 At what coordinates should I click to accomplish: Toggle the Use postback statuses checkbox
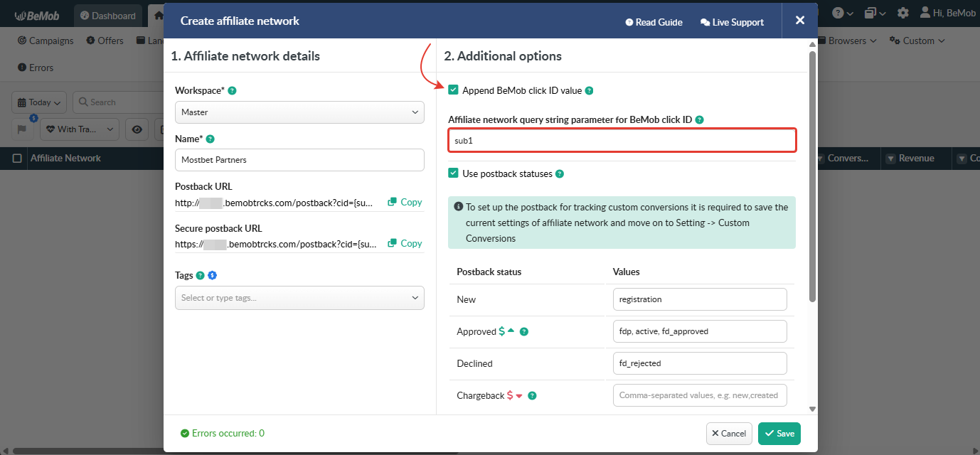pyautogui.click(x=453, y=173)
